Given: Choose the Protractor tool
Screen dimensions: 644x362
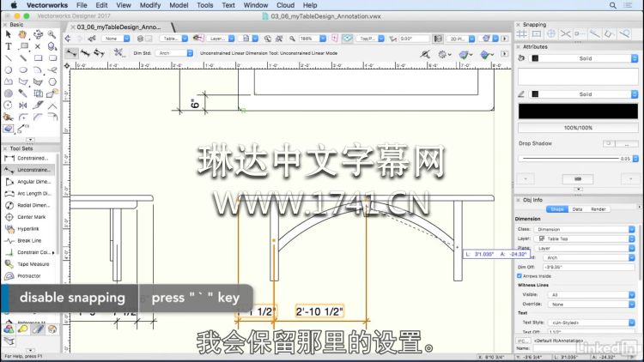Looking at the screenshot, I should pyautogui.click(x=28, y=276).
